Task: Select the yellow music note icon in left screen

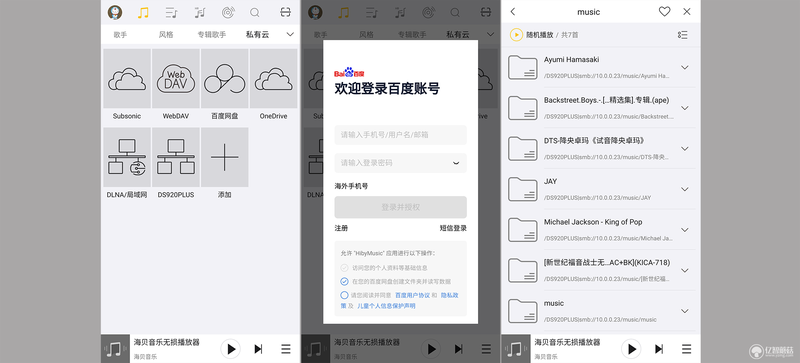Action: coord(143,13)
